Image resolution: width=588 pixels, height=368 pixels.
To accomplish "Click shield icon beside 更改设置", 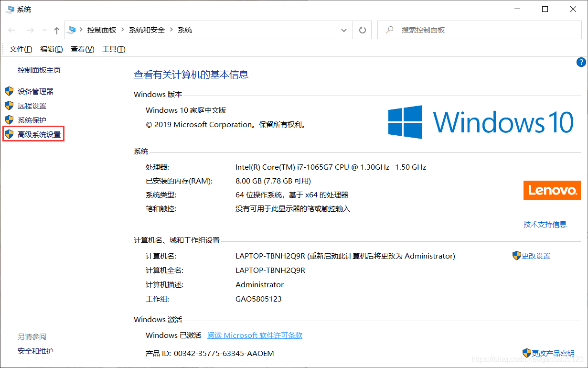I will pos(516,256).
